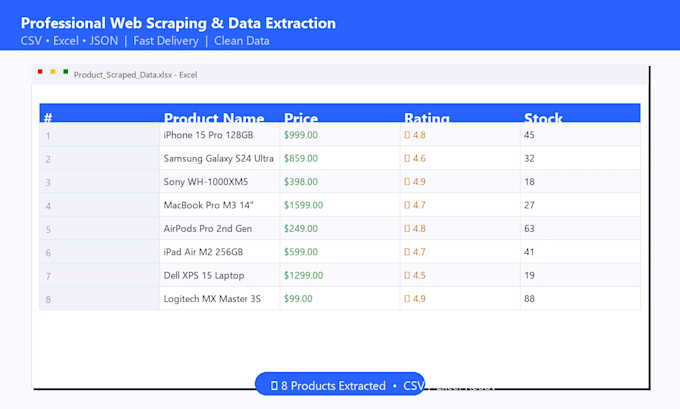Image resolution: width=680 pixels, height=409 pixels.
Task: Select row number 5 cell
Action: click(99, 228)
